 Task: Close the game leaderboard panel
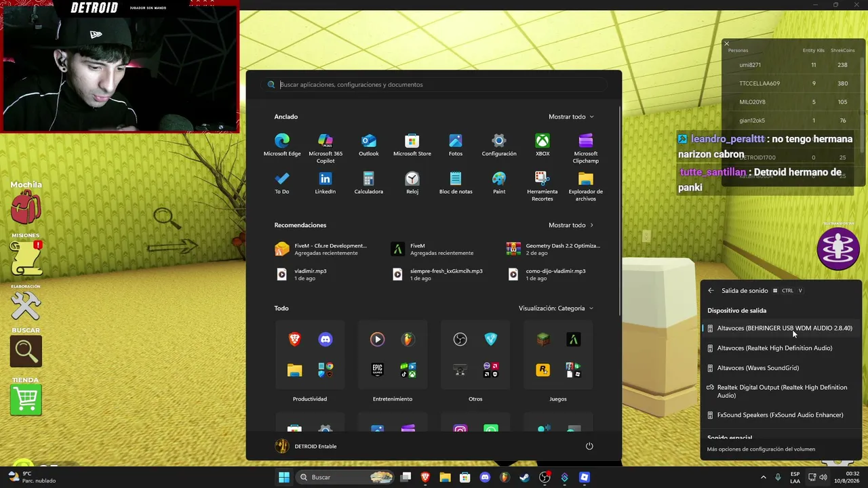(726, 44)
